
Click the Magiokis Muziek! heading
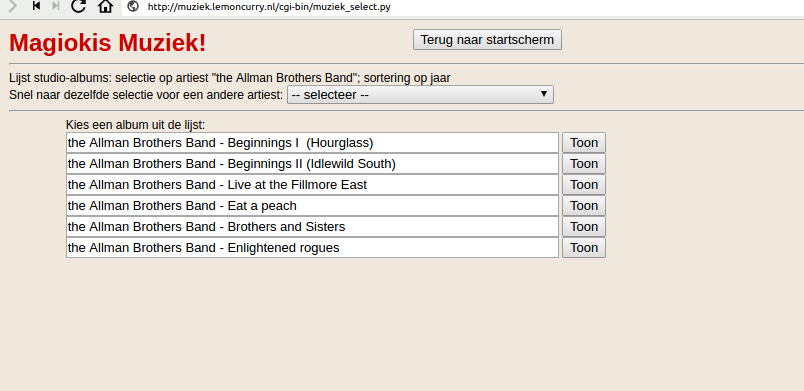108,43
